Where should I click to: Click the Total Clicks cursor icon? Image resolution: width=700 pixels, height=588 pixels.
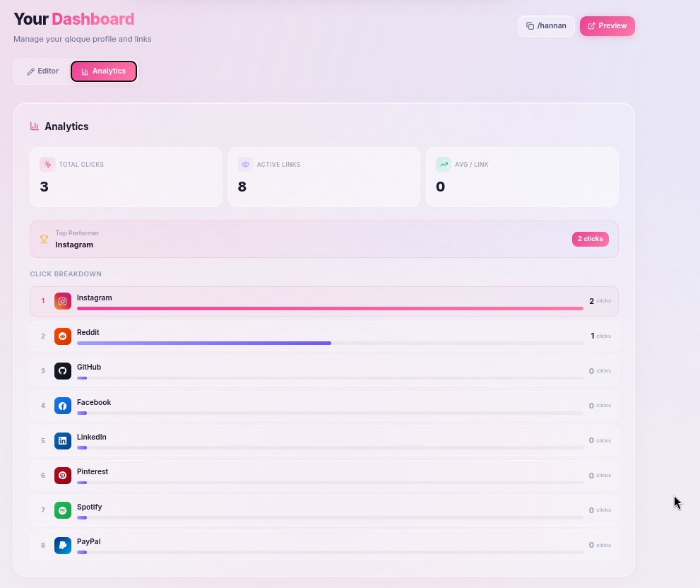click(47, 164)
